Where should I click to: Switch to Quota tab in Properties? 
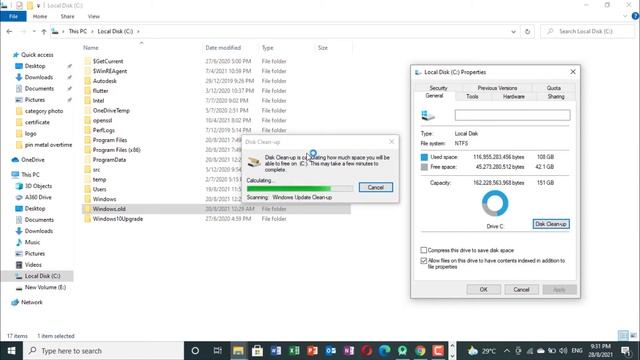pos(553,88)
